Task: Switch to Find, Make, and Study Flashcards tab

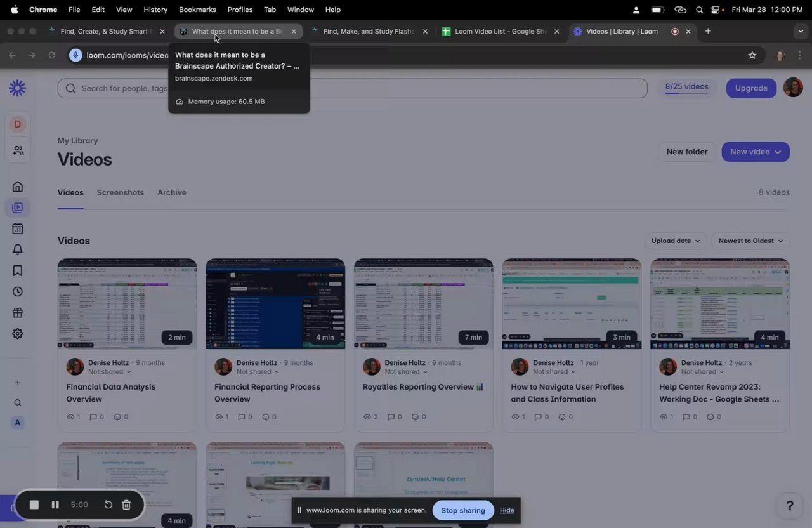Action: [370, 31]
